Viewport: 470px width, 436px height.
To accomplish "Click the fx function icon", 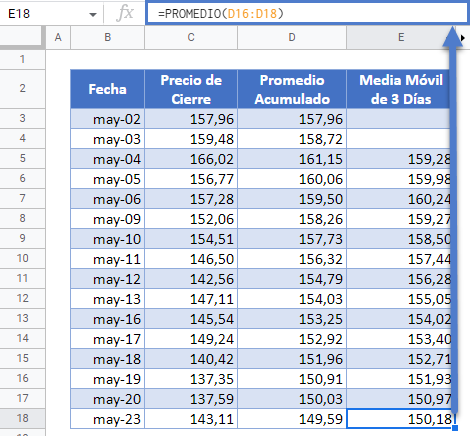I will pos(125,14).
